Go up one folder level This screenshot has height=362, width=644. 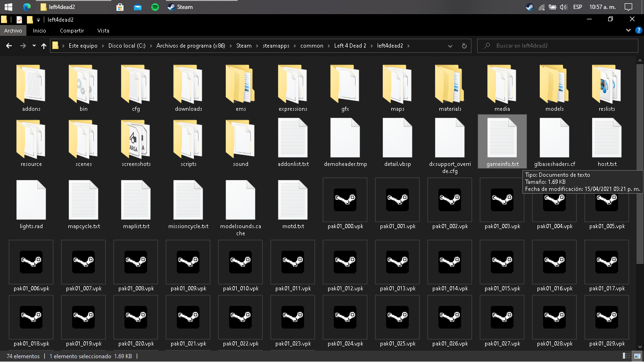tap(44, 46)
